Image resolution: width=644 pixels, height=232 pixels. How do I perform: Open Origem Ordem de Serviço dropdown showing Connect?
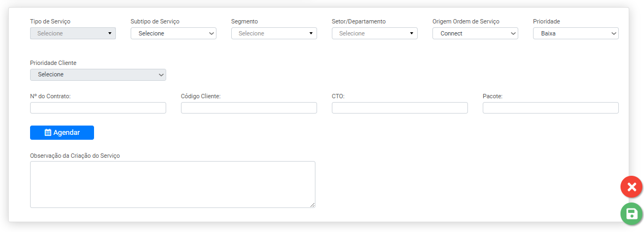475,33
